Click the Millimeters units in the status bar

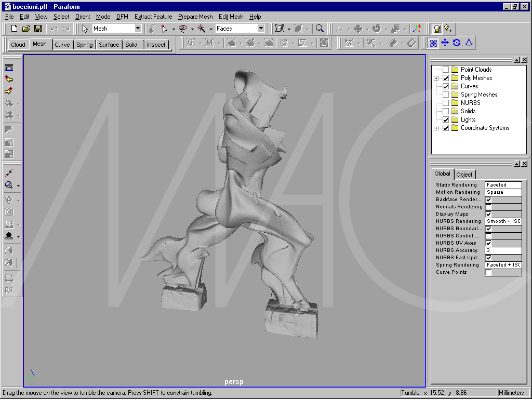(511, 393)
